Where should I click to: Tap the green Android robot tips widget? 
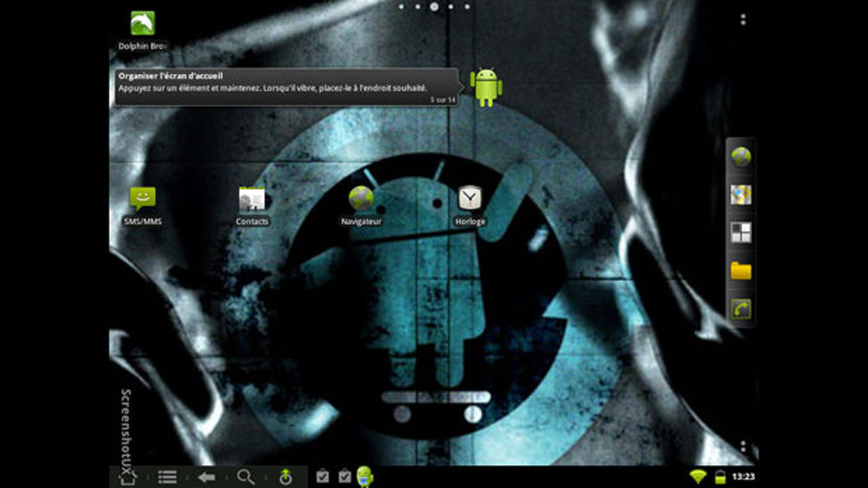pyautogui.click(x=486, y=87)
